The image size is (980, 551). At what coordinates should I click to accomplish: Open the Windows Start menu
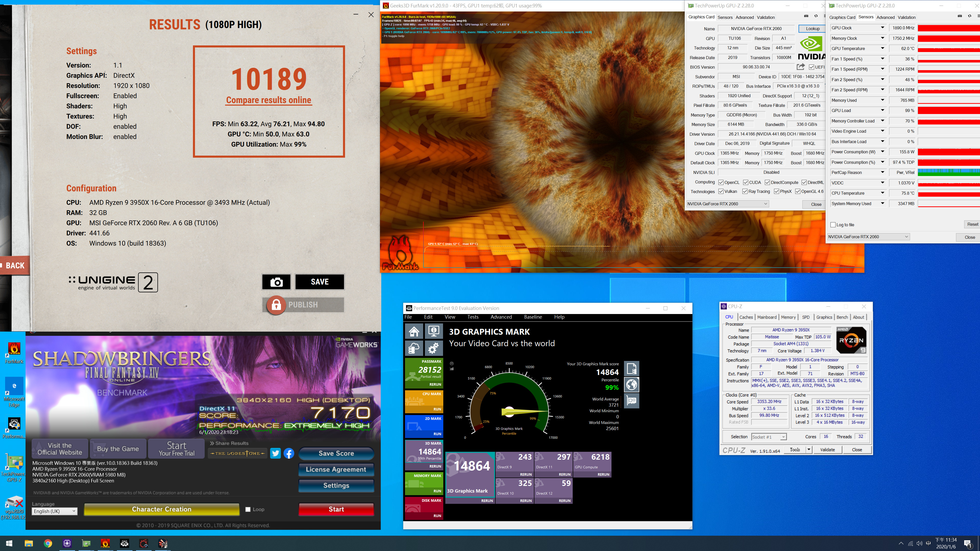tap(9, 543)
